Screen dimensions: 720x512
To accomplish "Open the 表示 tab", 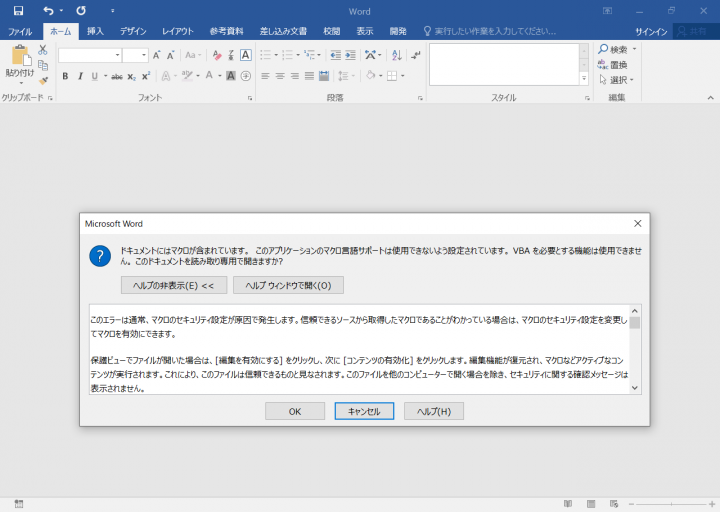I will 365,31.
